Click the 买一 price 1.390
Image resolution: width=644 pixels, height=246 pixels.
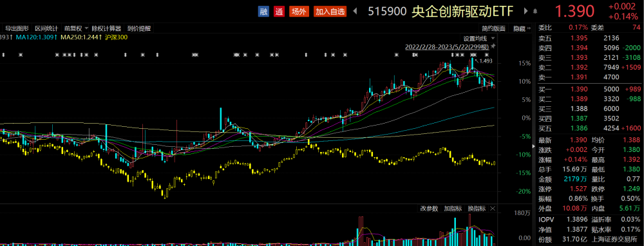pyautogui.click(x=578, y=89)
